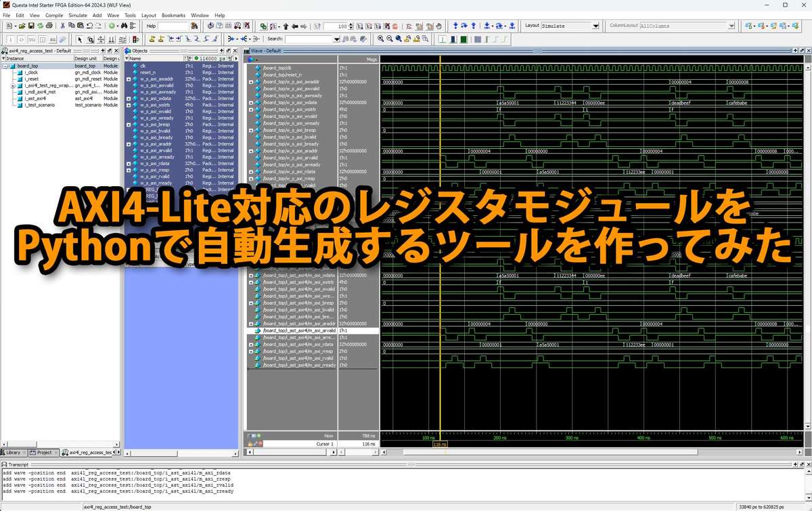Click the Undo arrow icon
812x511 pixels.
pyautogui.click(x=90, y=26)
